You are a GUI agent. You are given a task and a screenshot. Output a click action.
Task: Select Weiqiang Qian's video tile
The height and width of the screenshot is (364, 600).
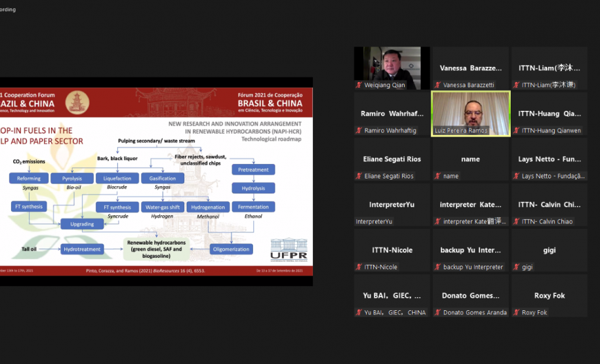[391, 68]
